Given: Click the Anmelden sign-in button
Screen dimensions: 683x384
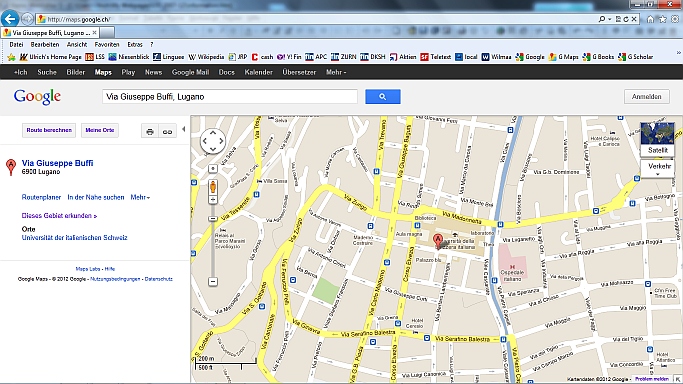Looking at the screenshot, I should pyautogui.click(x=646, y=97).
